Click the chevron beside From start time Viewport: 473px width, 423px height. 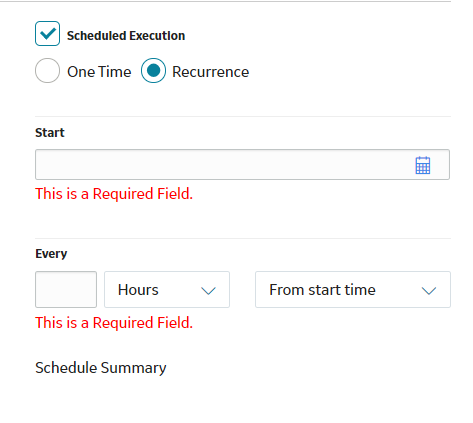click(x=429, y=291)
